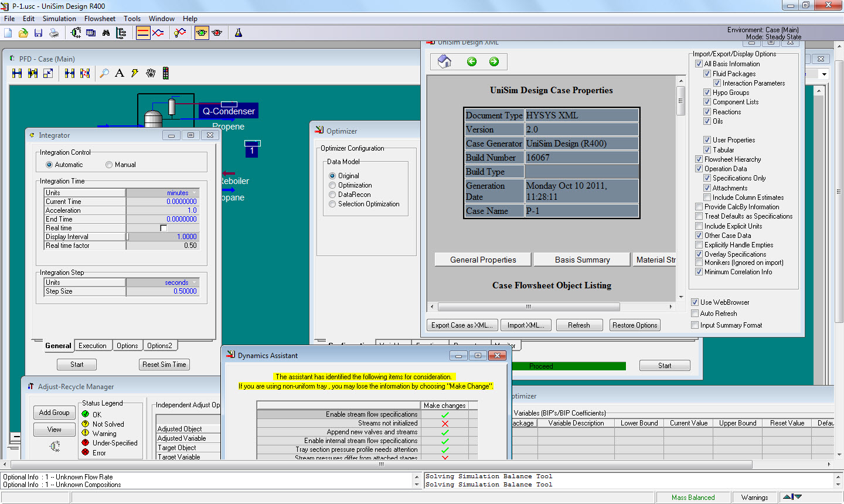844x504 pixels.
Task: Activate solver with green traffic light
Action: point(202,33)
